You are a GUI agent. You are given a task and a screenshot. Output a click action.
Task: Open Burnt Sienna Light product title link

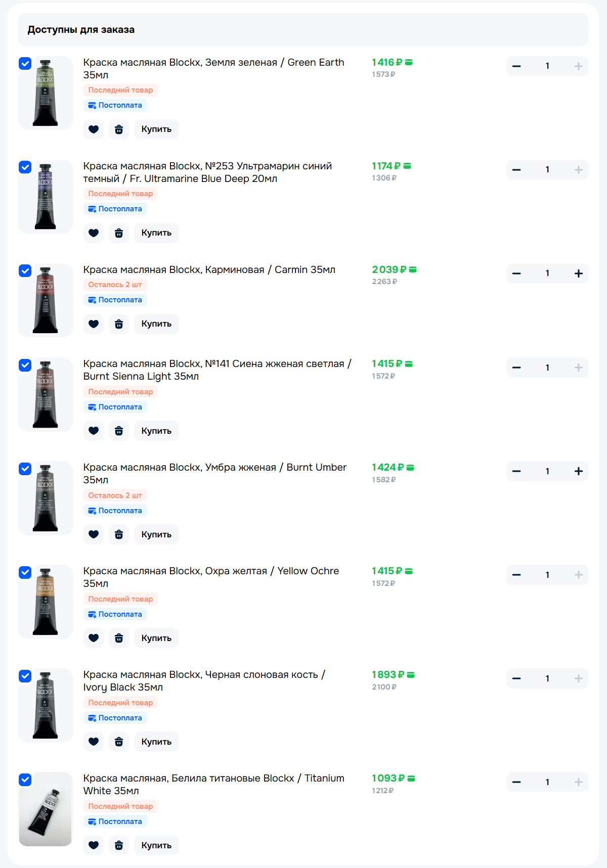[217, 370]
